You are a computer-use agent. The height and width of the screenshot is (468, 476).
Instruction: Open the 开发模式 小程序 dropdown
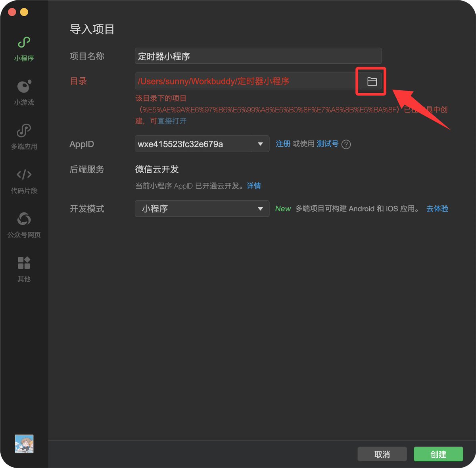(202, 208)
